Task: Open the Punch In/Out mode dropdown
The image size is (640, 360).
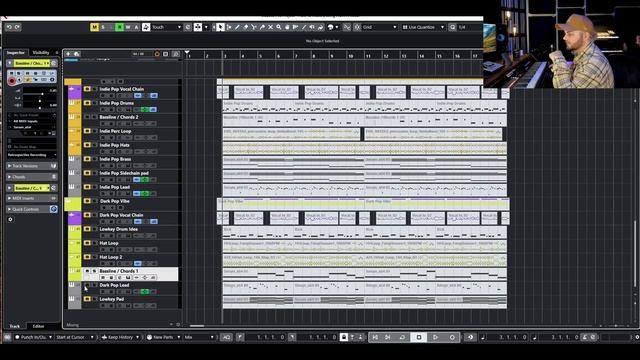Action: [33, 337]
